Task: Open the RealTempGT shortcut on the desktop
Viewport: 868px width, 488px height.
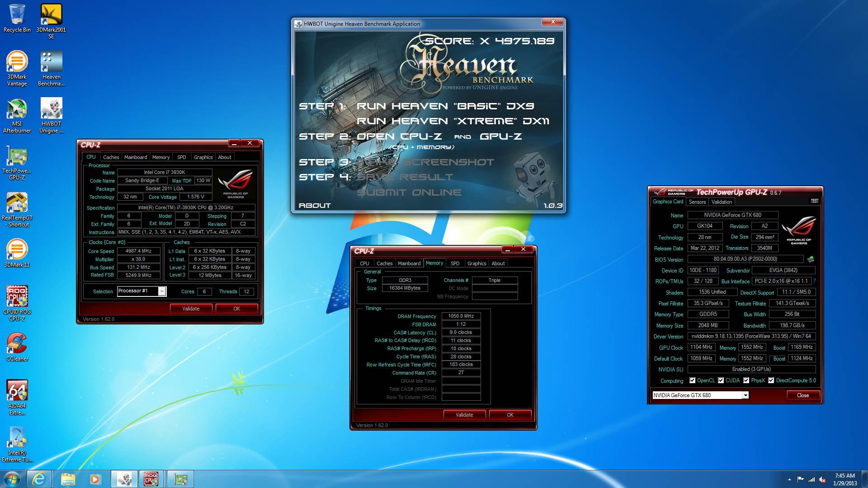Action: coord(17,210)
